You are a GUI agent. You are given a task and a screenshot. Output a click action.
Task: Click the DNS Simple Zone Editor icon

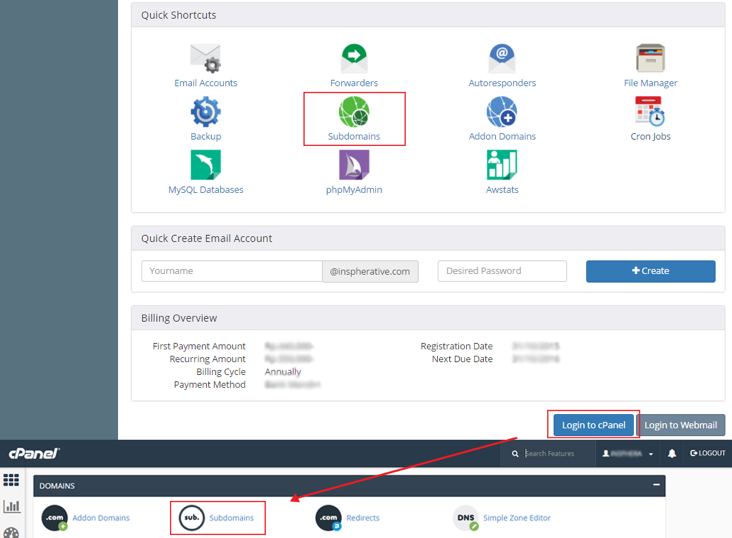[466, 518]
